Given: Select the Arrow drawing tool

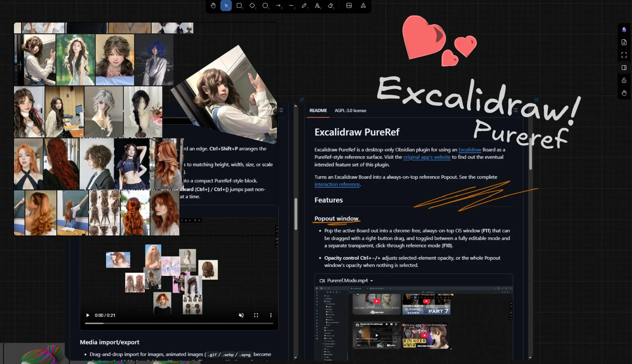Looking at the screenshot, I should [278, 5].
